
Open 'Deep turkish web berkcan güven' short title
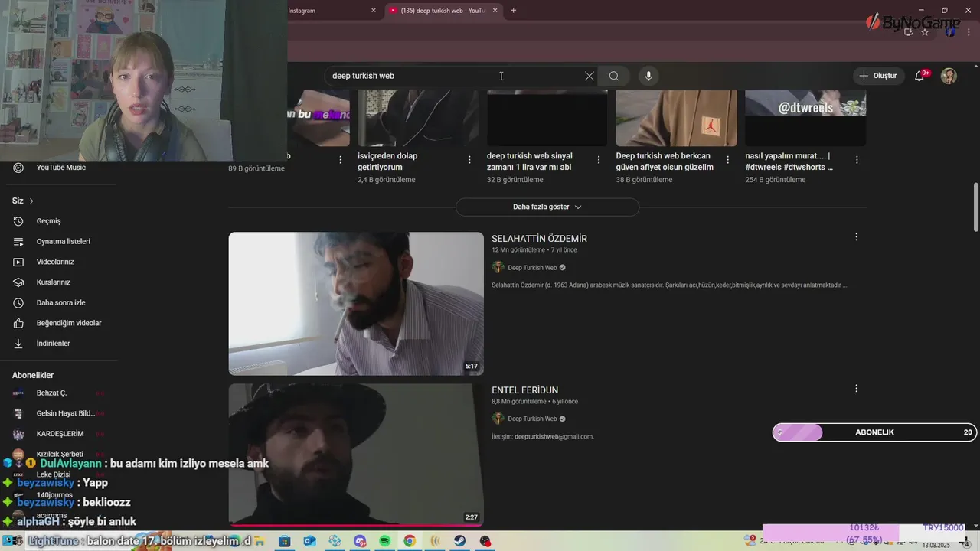tap(665, 161)
